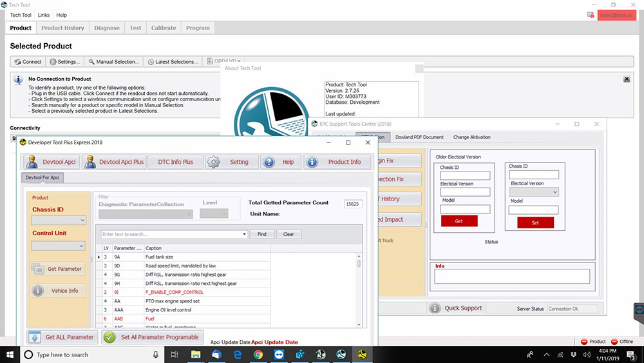Viewport: 644px width, 363px height.
Task: Open the Action Center notifications icon
Action: click(x=632, y=355)
